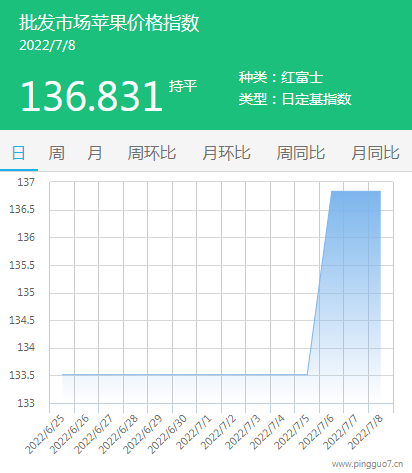Select the 周同比 tab
Viewport: 412px width, 473px height.
[301, 153]
